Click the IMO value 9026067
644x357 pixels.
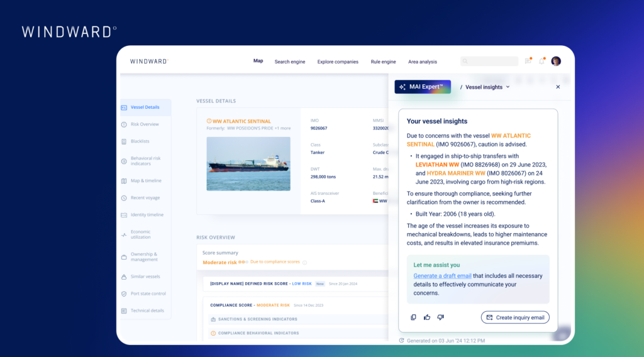[319, 128]
